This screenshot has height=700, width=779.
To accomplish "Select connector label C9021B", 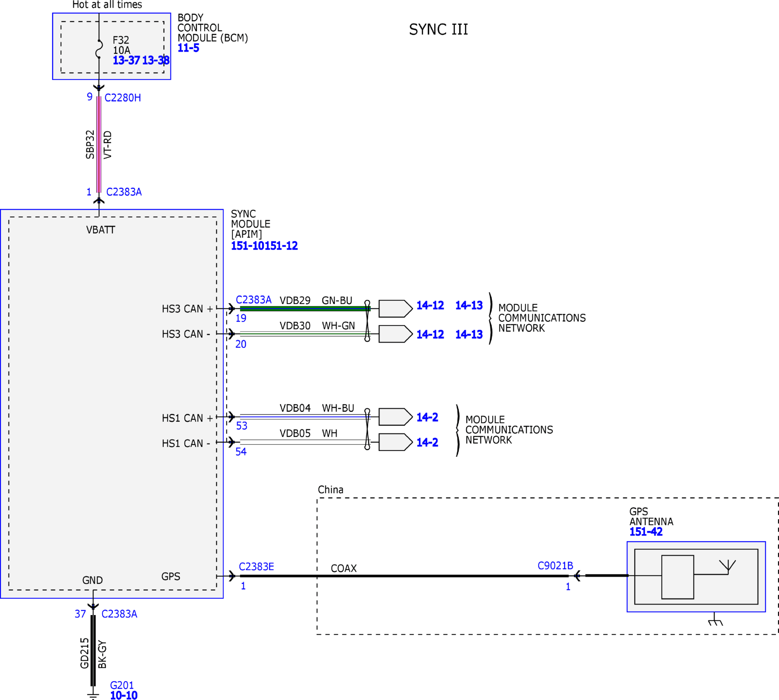I will (556, 566).
